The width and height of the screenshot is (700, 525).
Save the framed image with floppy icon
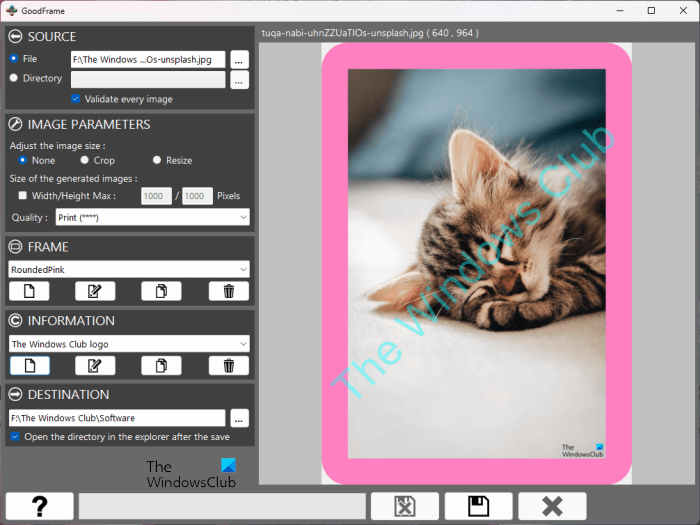(x=479, y=506)
